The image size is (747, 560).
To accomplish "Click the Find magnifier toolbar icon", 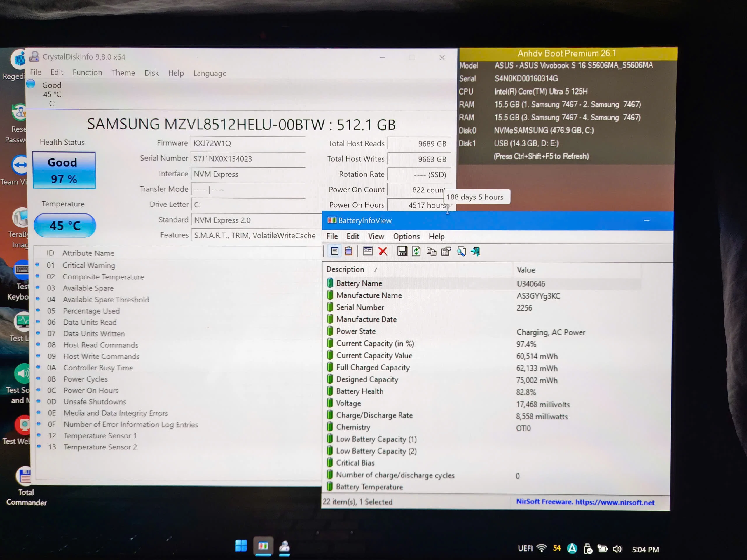I will tap(461, 251).
